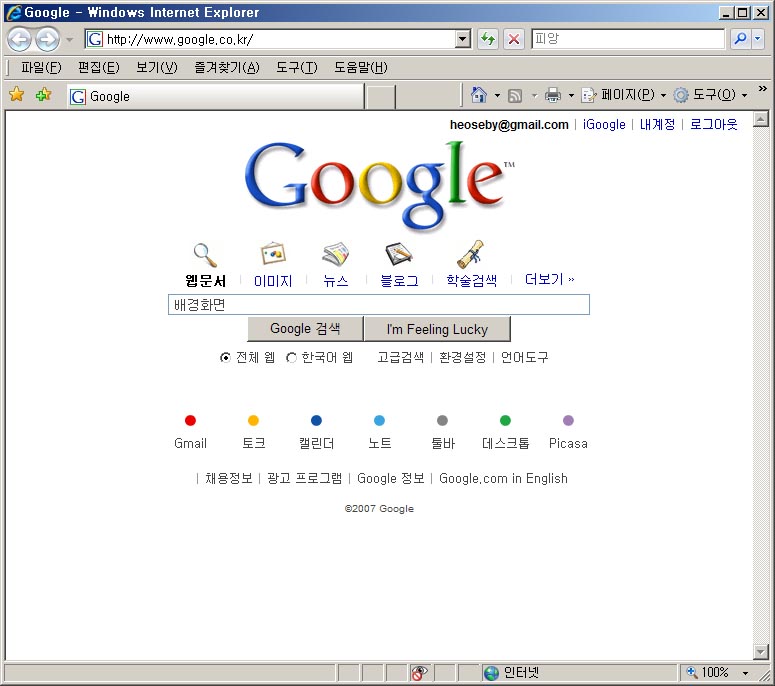Open the 파일(F) menu
The width and height of the screenshot is (775, 686).
pos(41,67)
